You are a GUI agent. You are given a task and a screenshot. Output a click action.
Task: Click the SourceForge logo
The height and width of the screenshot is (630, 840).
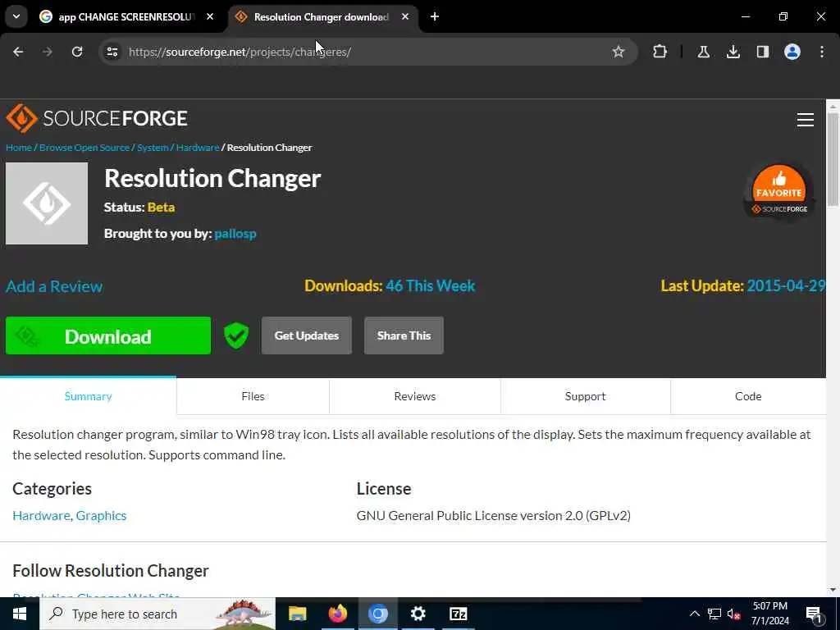(x=97, y=118)
